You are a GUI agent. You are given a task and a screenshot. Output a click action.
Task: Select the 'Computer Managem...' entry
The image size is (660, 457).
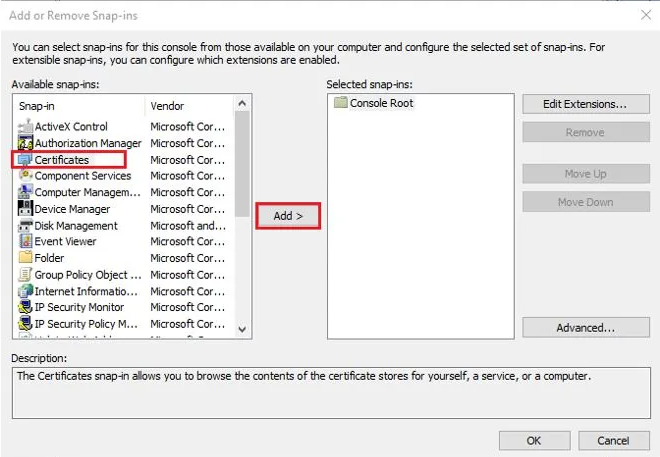[x=88, y=192]
